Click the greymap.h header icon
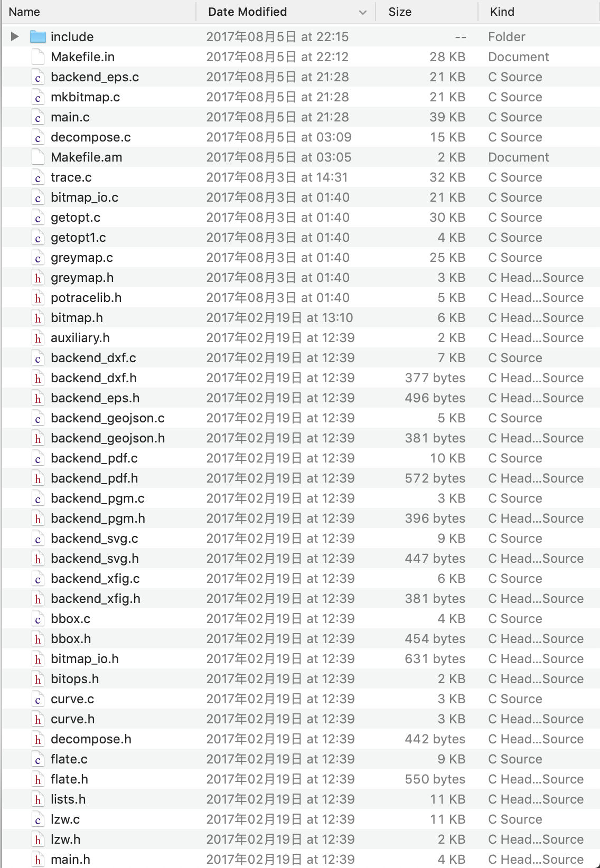 38,277
